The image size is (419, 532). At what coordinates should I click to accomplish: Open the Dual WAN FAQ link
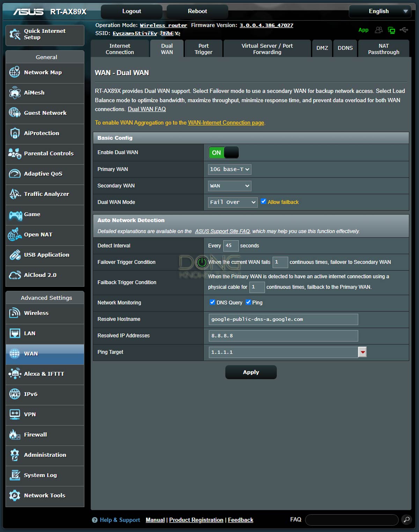[147, 109]
